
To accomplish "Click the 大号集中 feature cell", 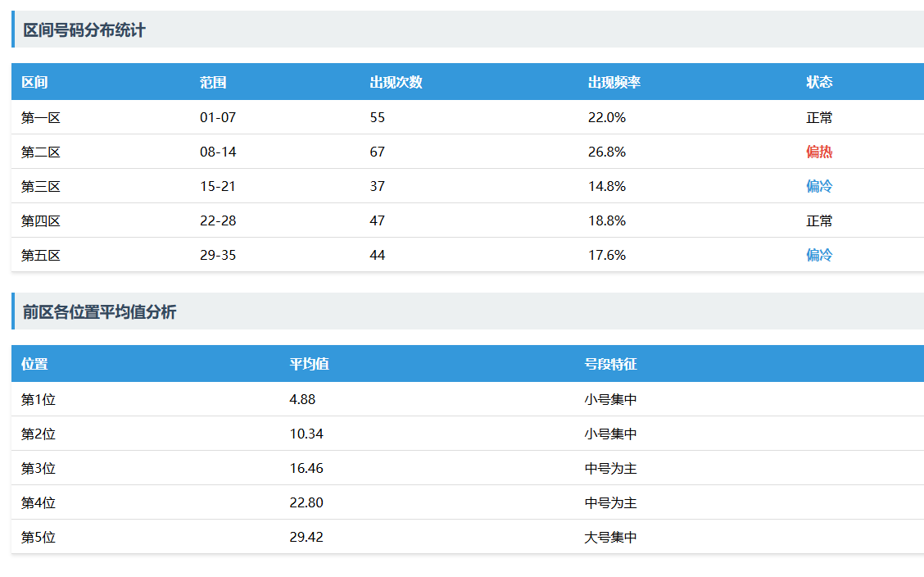I will click(x=610, y=537).
